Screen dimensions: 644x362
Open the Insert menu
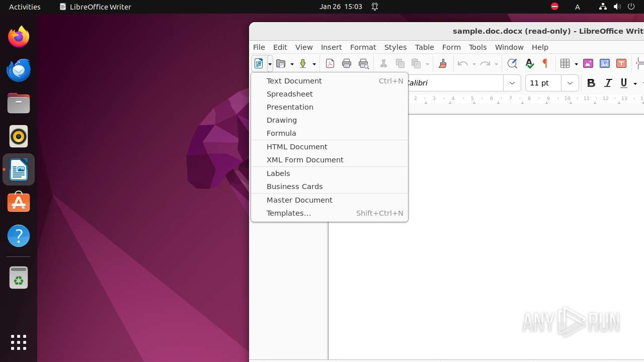click(x=332, y=47)
